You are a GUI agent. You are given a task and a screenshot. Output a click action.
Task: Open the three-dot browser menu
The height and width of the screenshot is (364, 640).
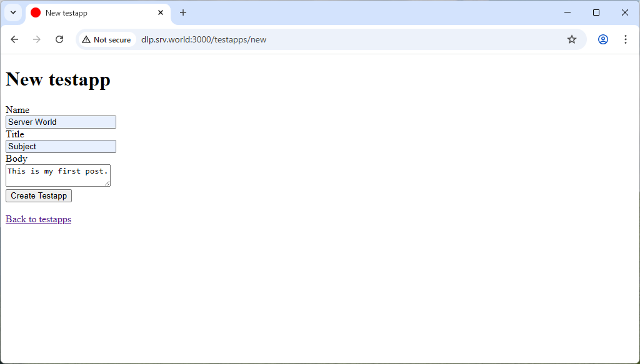tap(625, 39)
